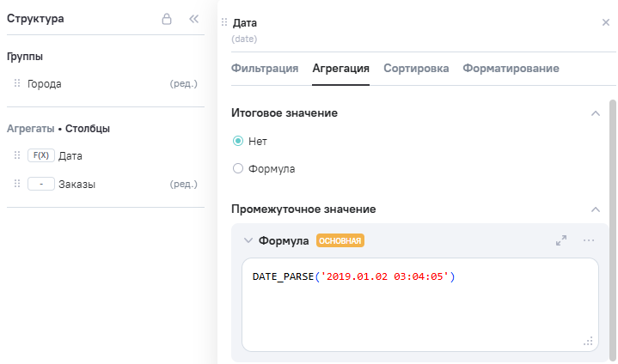Click the drag handle next to Дата title
The width and height of the screenshot is (618, 364).
(x=224, y=23)
